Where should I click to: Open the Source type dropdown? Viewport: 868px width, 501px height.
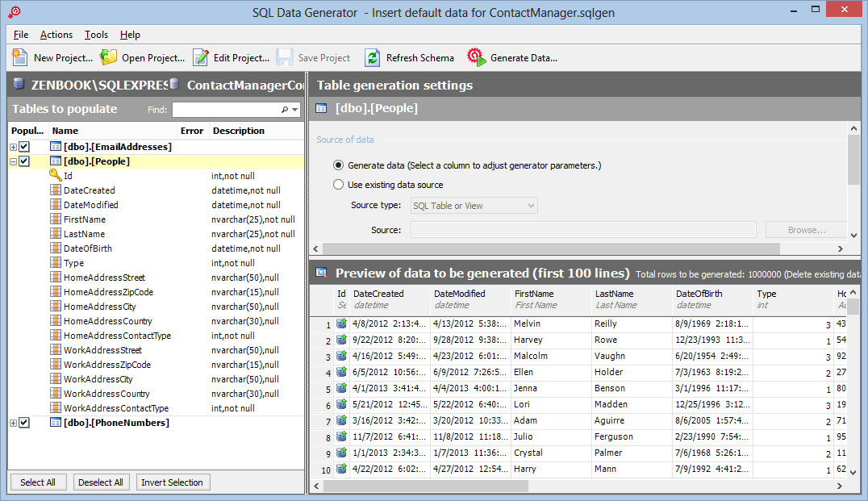(x=474, y=206)
